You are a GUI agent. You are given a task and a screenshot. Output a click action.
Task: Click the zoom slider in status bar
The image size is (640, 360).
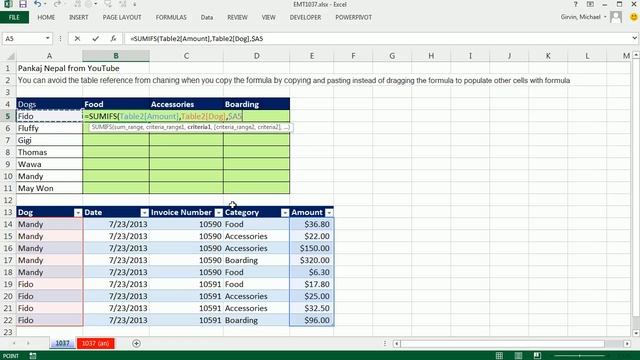point(580,356)
